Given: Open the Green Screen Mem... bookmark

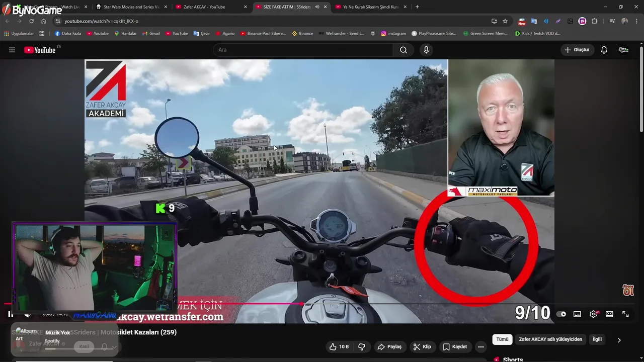Looking at the screenshot, I should pos(485,34).
